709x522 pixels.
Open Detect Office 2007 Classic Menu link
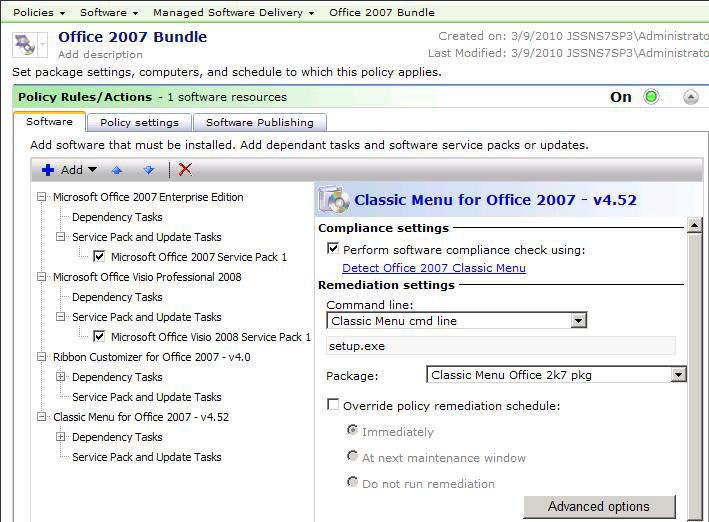click(x=434, y=268)
